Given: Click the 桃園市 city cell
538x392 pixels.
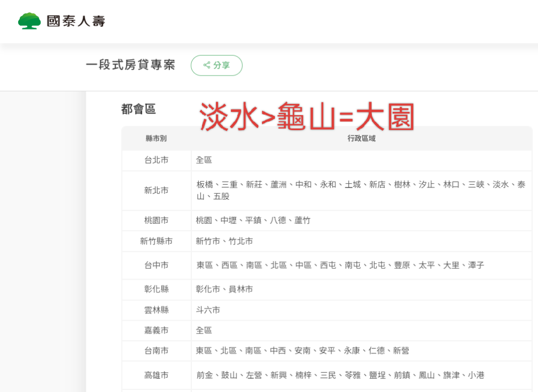Looking at the screenshot, I should (x=156, y=220).
